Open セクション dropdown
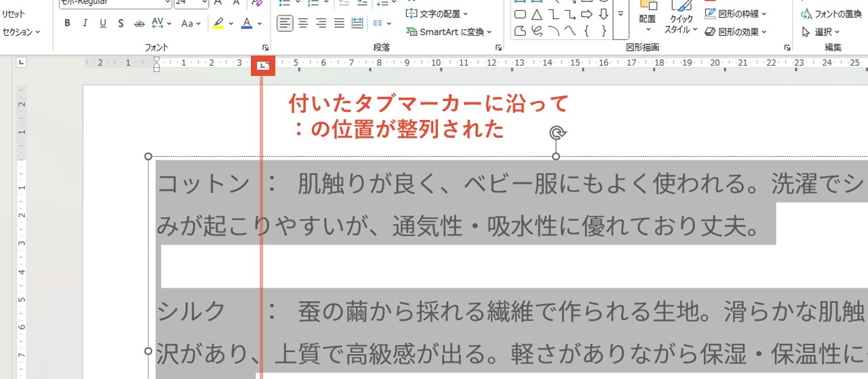This screenshot has height=379, width=868. pos(21,32)
